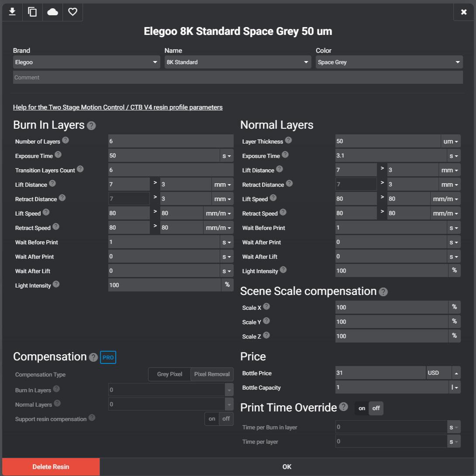Click help icon beside Burn In Retract Speed
The image size is (476, 476).
(x=56, y=226)
